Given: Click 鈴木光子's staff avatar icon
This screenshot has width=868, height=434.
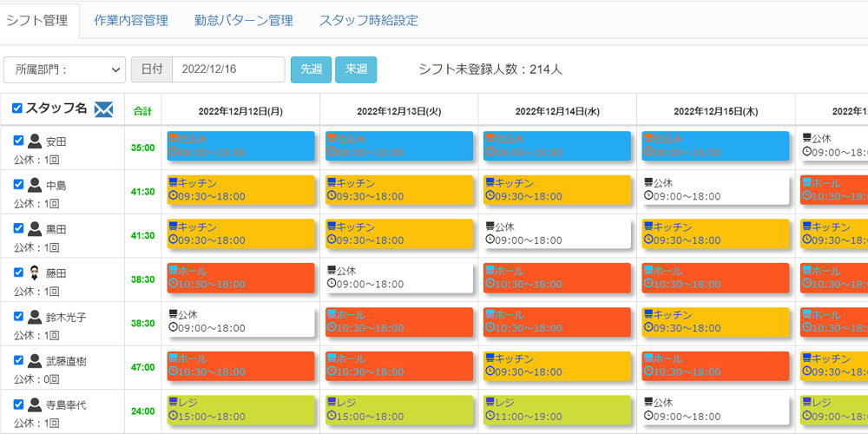Looking at the screenshot, I should [35, 317].
